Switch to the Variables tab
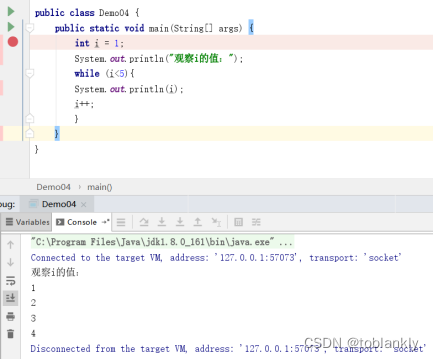The image size is (434, 360). pos(28,222)
